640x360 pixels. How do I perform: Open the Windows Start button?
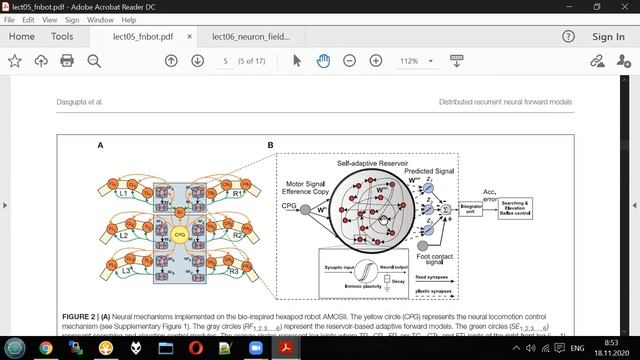tap(15, 348)
